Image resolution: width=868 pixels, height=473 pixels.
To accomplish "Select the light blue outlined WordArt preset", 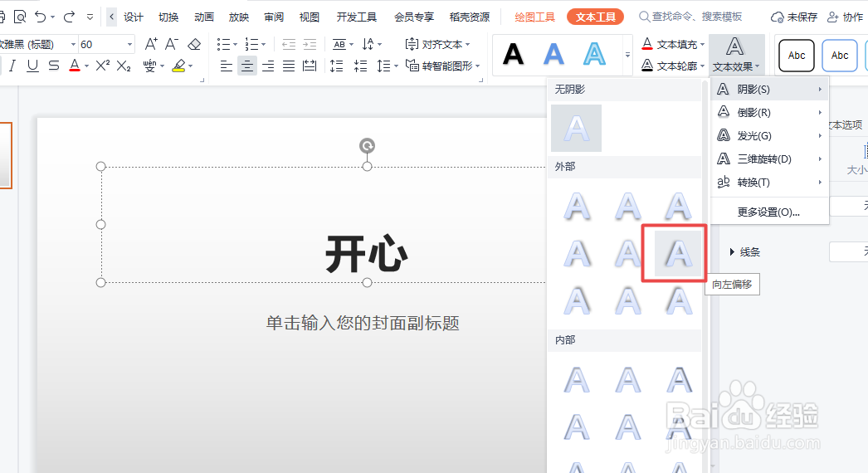I will click(x=594, y=54).
